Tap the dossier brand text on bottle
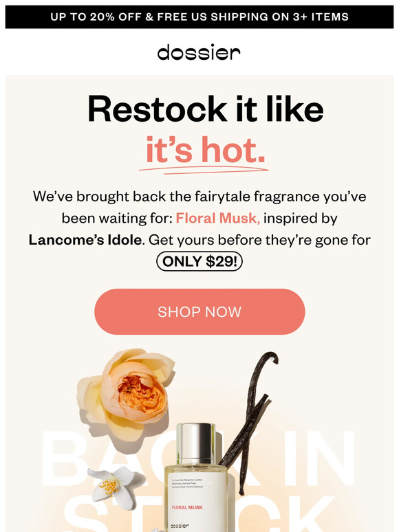This screenshot has height=532, width=399. 180,526
